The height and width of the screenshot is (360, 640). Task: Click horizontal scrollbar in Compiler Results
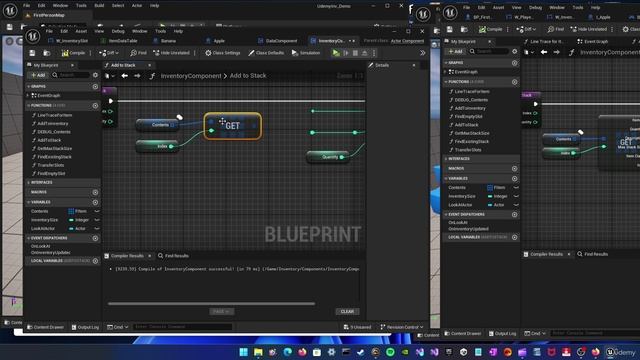coord(211,304)
